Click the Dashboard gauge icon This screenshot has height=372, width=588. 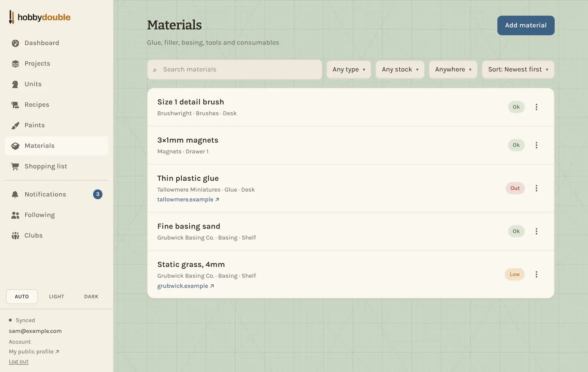click(16, 43)
